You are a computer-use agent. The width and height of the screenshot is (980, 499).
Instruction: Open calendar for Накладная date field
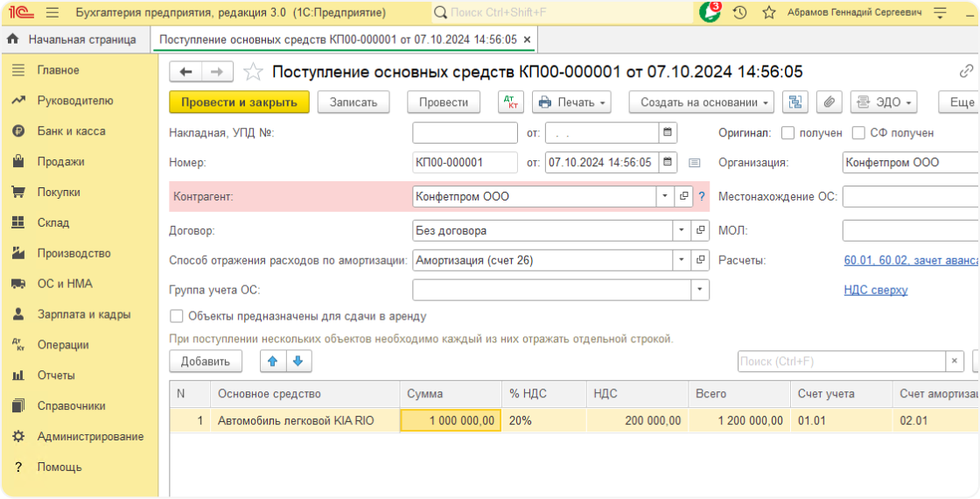pyautogui.click(x=668, y=132)
